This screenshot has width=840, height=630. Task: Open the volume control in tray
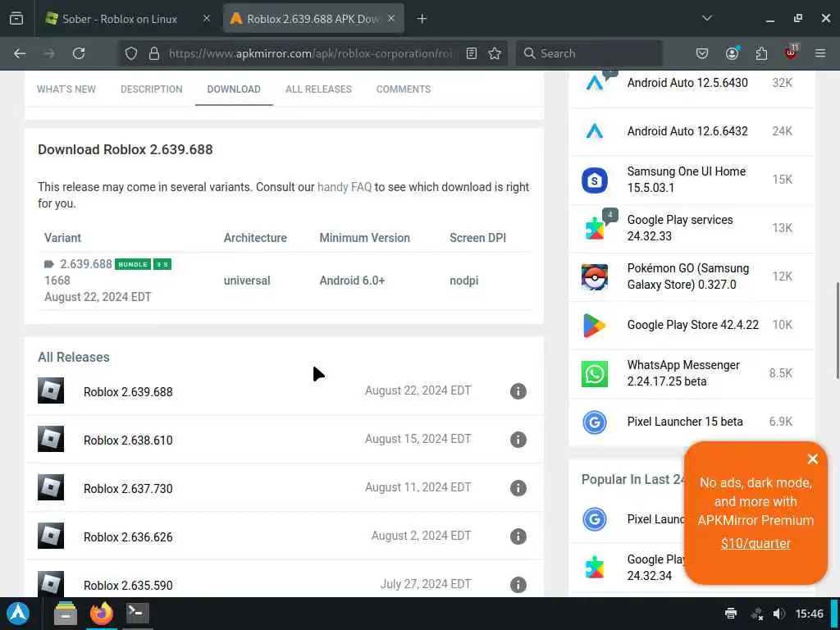(x=779, y=614)
